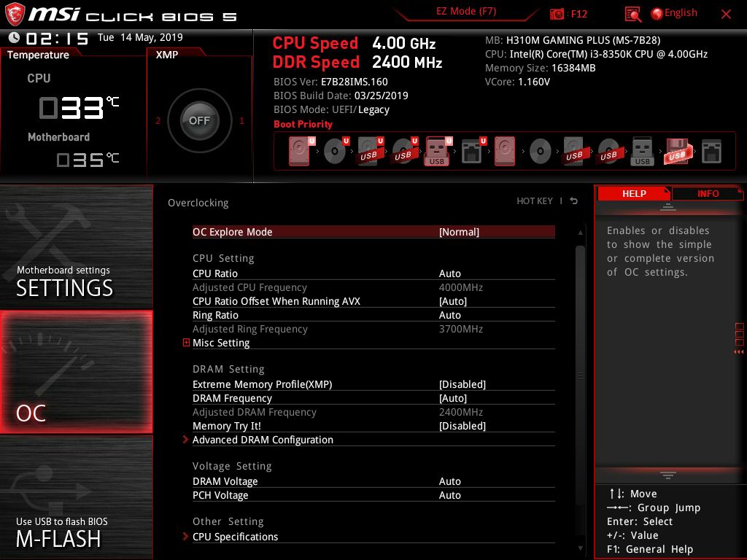Image resolution: width=747 pixels, height=560 pixels.
Task: Click the MSI dragon shield logo
Action: click(15, 14)
